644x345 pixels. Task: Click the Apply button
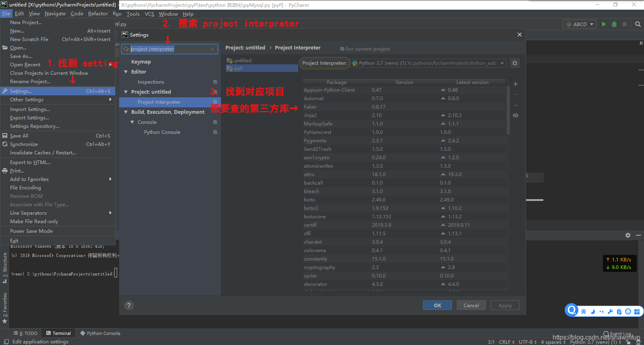click(505, 305)
